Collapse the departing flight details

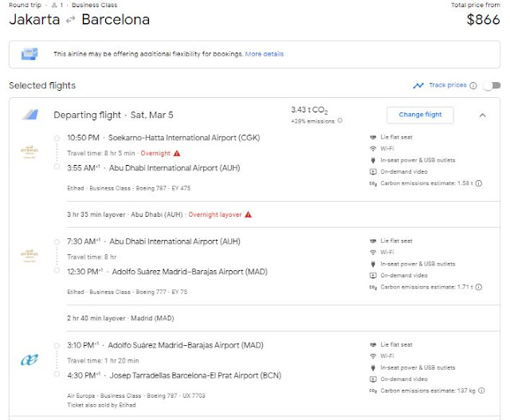(x=482, y=115)
